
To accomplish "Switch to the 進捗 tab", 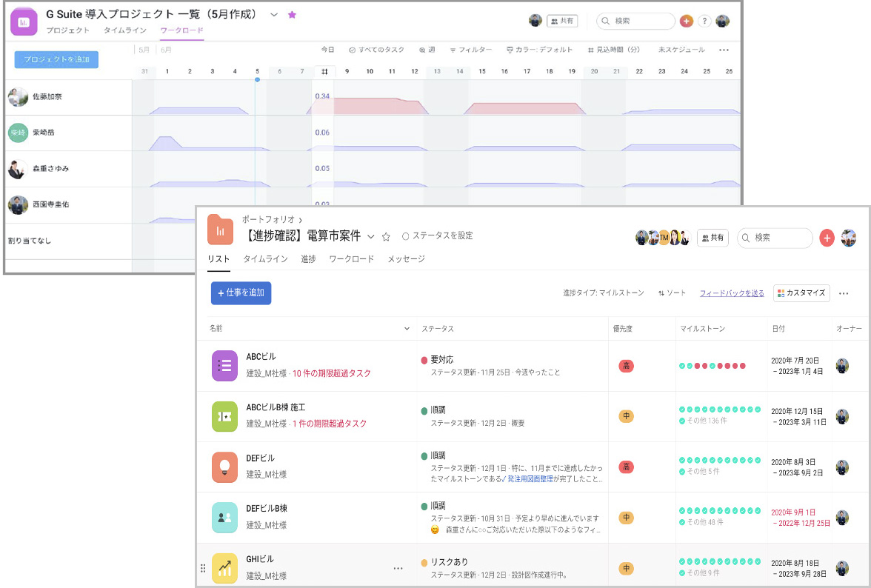I will click(x=308, y=259).
